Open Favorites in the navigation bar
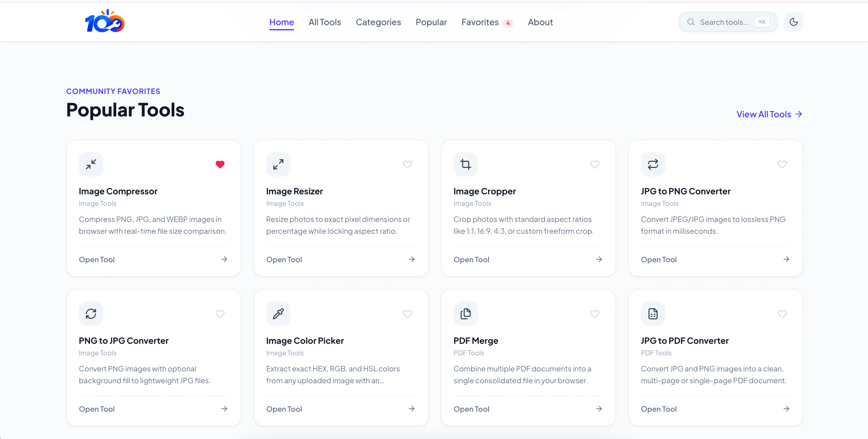 [x=487, y=22]
